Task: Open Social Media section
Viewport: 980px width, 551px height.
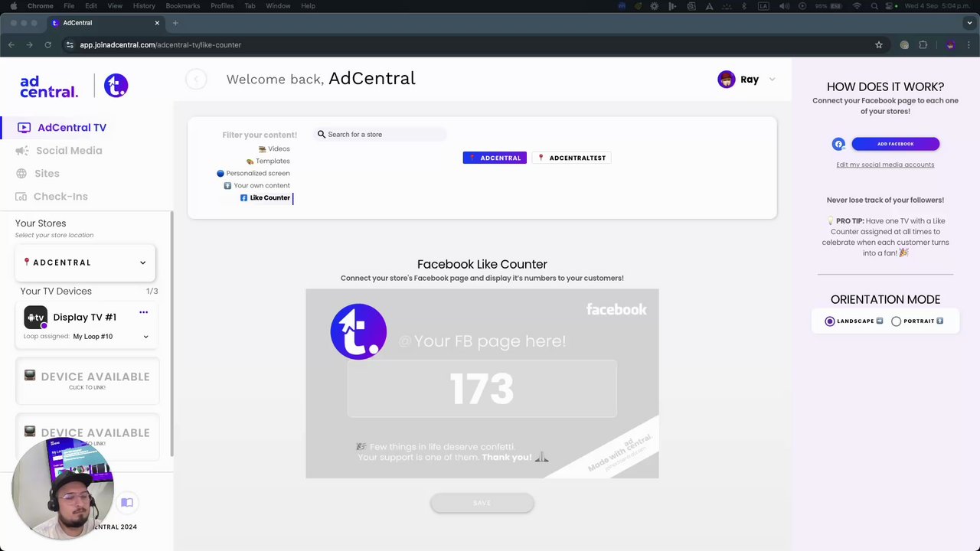Action: [x=69, y=151]
